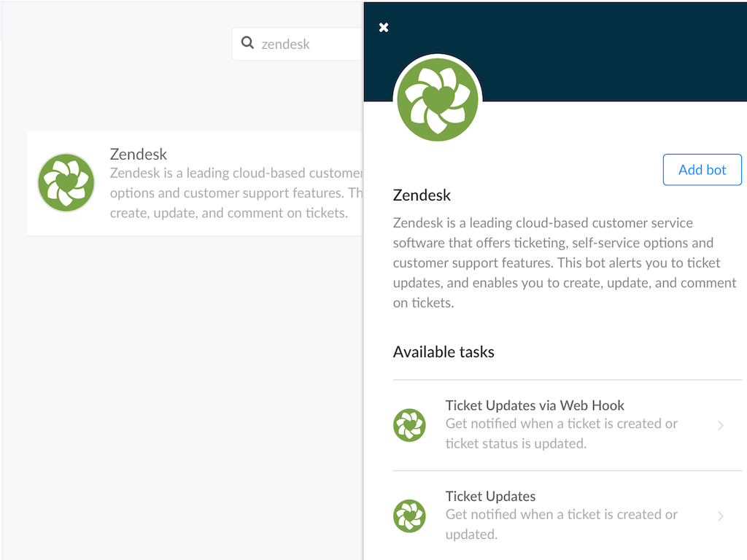This screenshot has width=747, height=560.
Task: Click the Ticket Updates via Web Hook icon
Action: [x=409, y=425]
